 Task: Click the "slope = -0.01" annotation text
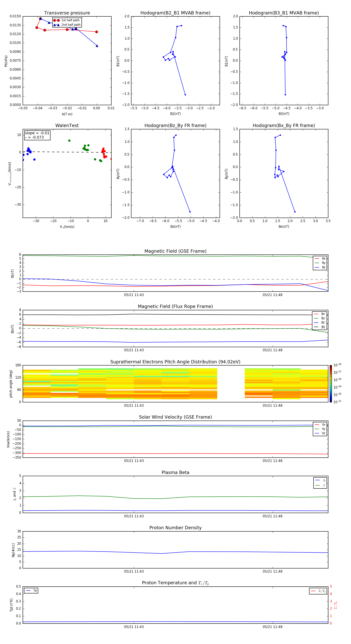(37, 133)
